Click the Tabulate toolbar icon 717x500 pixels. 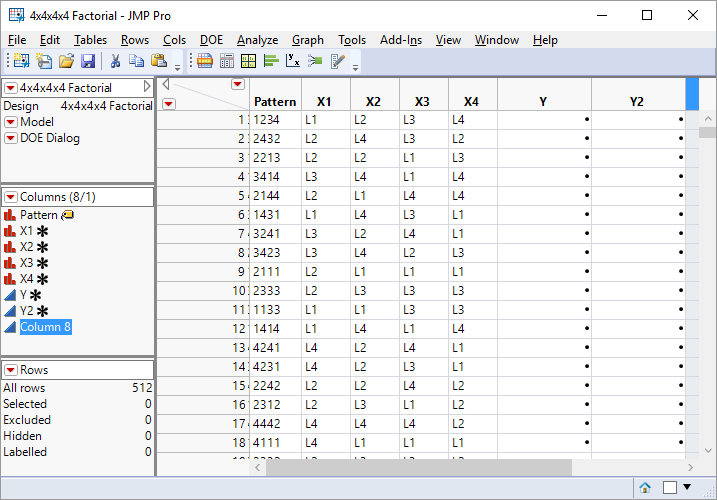pyautogui.click(x=227, y=61)
